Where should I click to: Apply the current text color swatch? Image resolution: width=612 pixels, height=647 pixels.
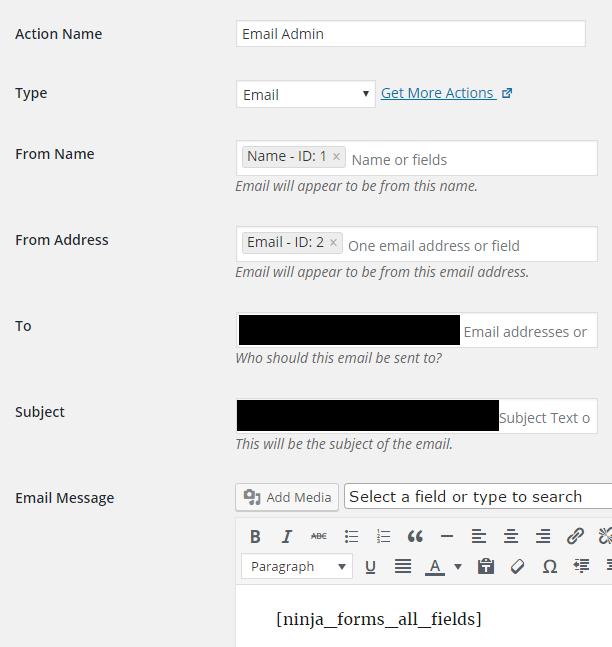click(435, 566)
